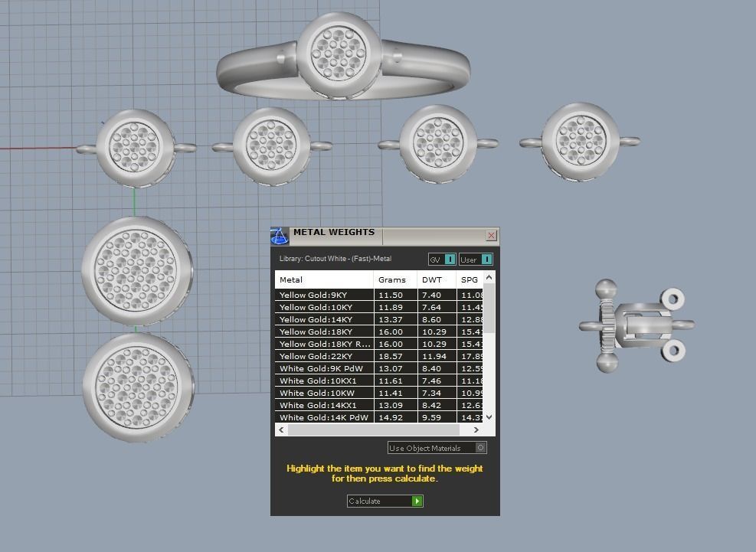Select the ring model in viewport
756x552 pixels.
[x=343, y=56]
